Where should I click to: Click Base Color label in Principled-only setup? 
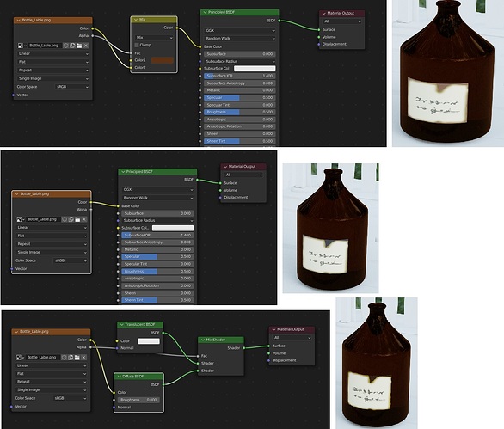tap(131, 206)
